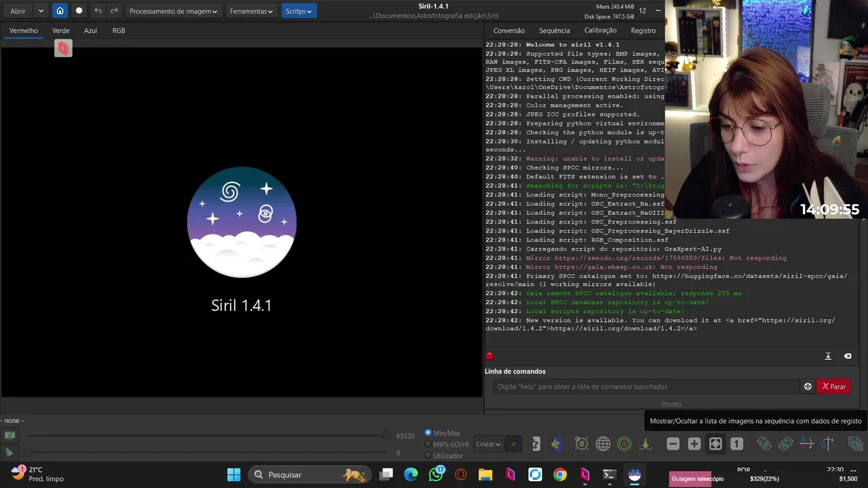Open Calibração tab
Image resolution: width=868 pixels, height=488 pixels.
(600, 30)
